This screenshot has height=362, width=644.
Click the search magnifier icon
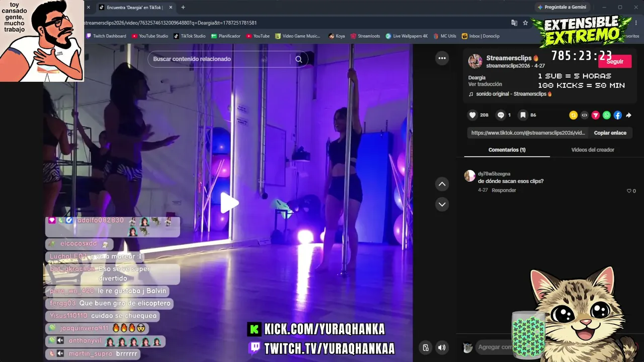coord(299,59)
